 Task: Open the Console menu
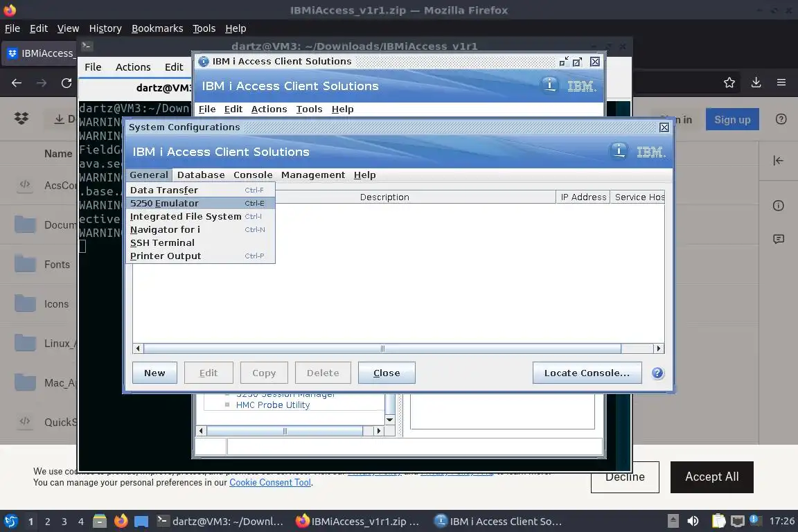[253, 175]
